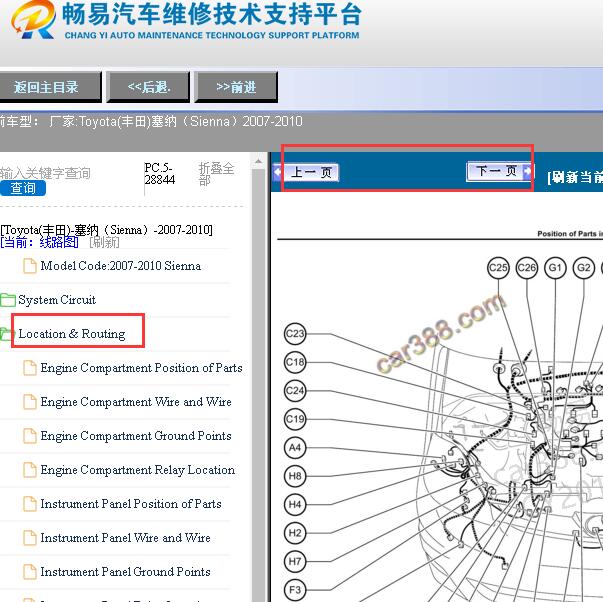Click page icon beside Instrument Panel Wire
The image size is (603, 602).
tap(30, 538)
